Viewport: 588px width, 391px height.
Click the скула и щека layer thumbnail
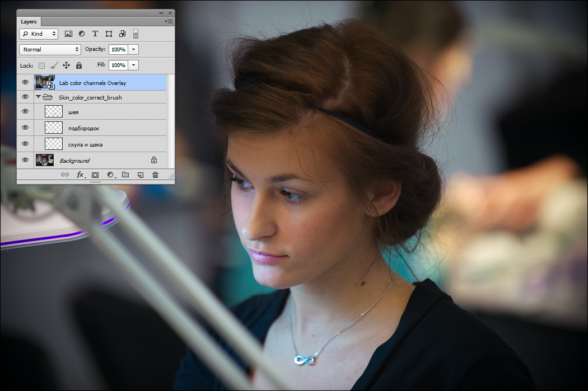click(54, 144)
